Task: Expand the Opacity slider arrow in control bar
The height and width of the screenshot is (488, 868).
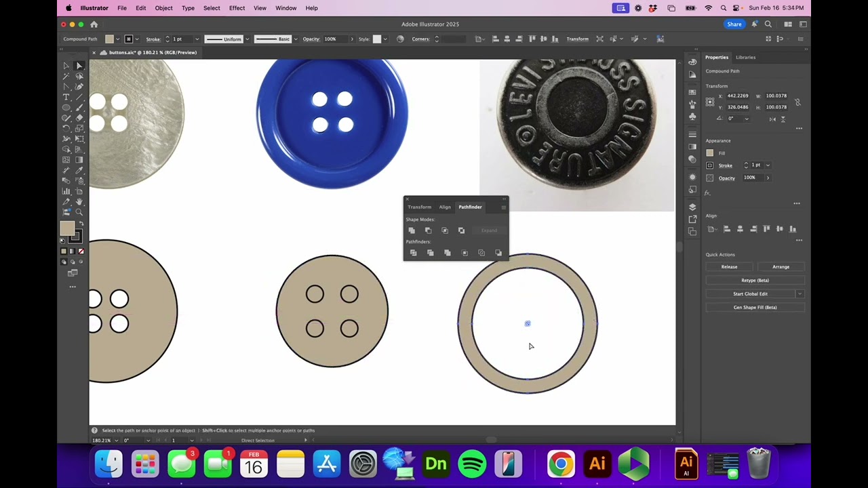Action: click(x=351, y=39)
